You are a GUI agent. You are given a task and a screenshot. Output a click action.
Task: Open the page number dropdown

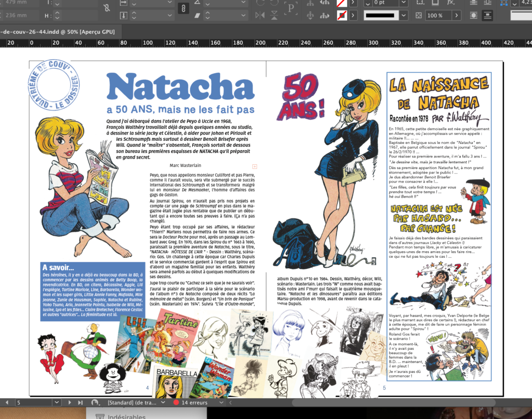coord(57,402)
